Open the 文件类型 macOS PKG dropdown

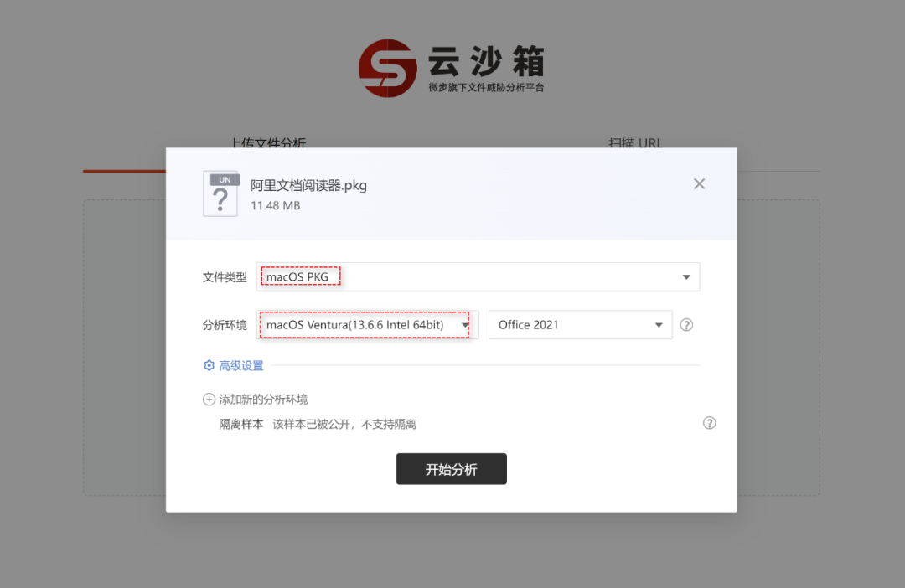pos(478,277)
